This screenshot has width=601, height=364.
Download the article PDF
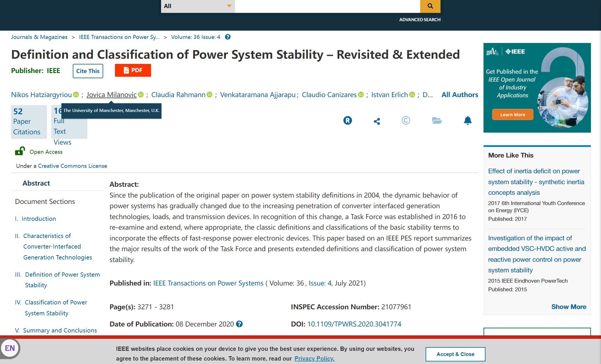coord(133,70)
